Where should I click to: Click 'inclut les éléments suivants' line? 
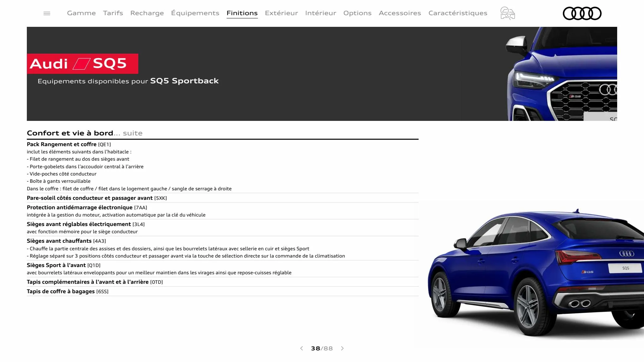click(79, 152)
